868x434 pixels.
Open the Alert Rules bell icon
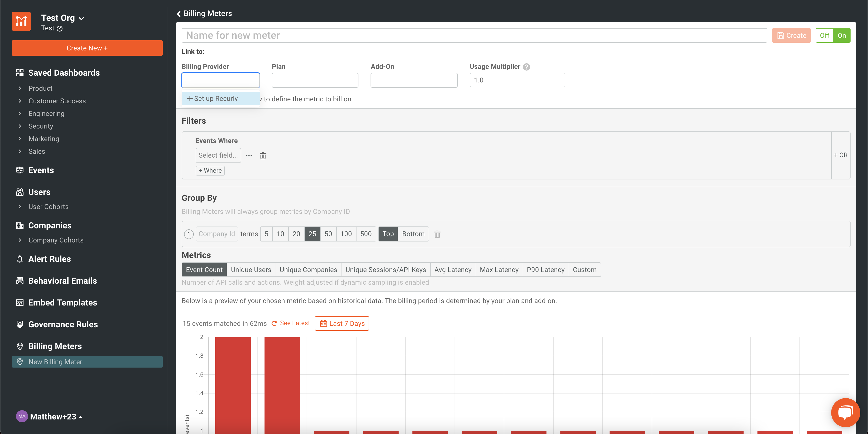tap(20, 259)
